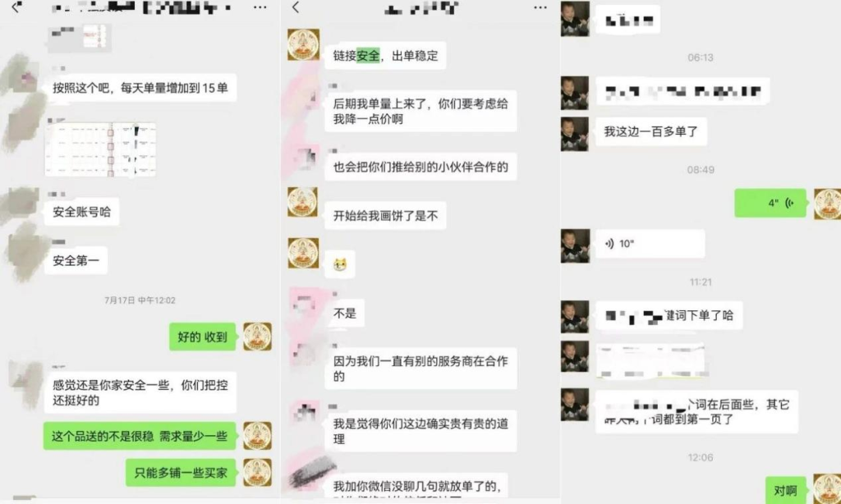The width and height of the screenshot is (841, 504).
Task: Tap back chevron in middle chat header
Action: pos(296,7)
